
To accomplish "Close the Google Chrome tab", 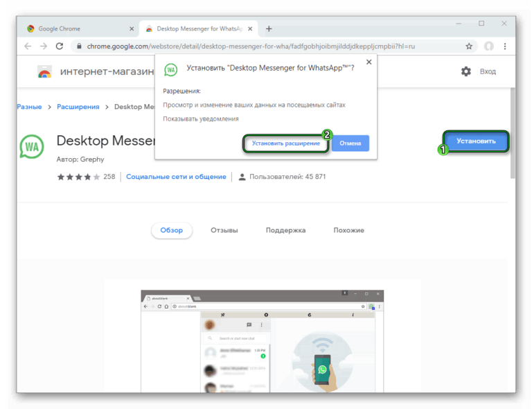I will tap(132, 29).
